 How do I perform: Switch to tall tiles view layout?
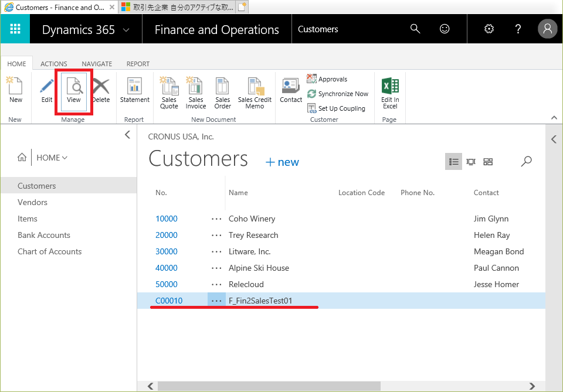471,162
